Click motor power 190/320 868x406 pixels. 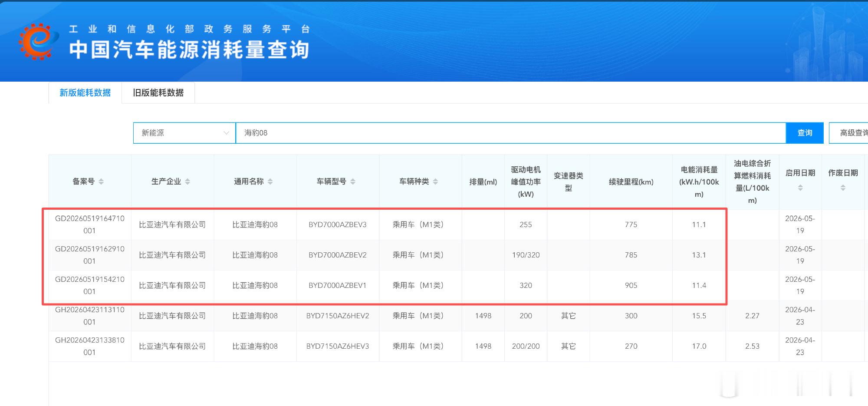coord(526,255)
